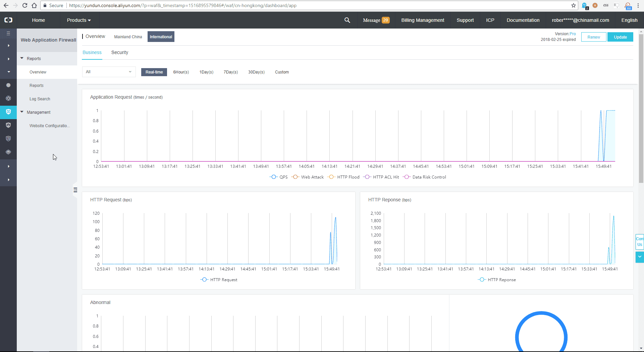Open Log Search in the side menu
644x352 pixels.
click(40, 99)
